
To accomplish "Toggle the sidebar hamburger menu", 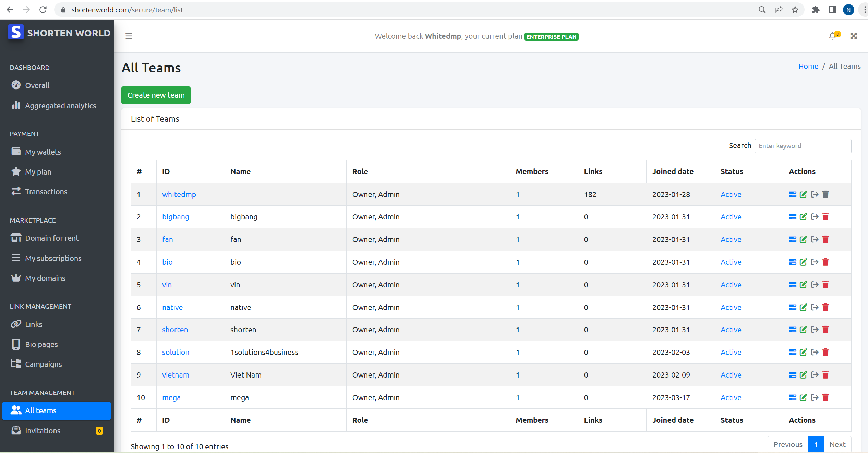I will click(x=129, y=36).
